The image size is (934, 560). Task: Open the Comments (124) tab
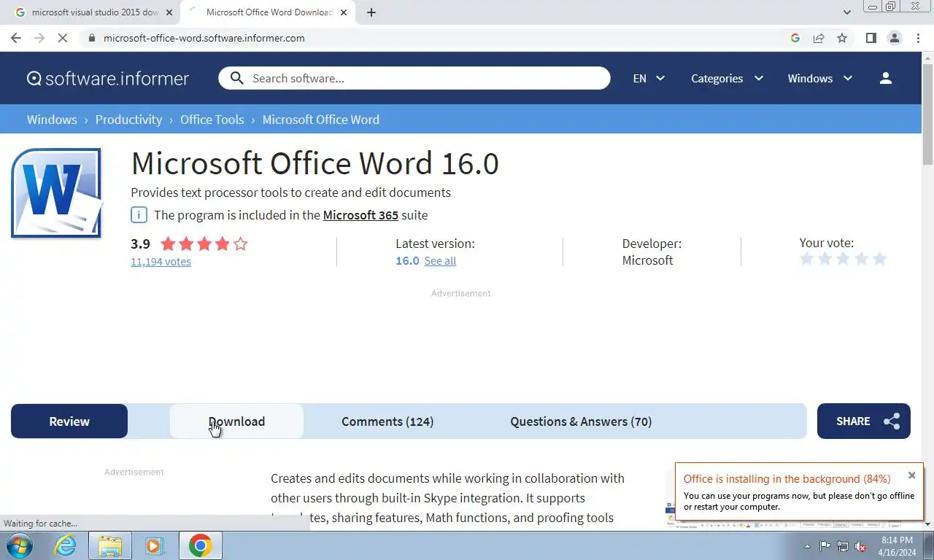click(x=387, y=421)
